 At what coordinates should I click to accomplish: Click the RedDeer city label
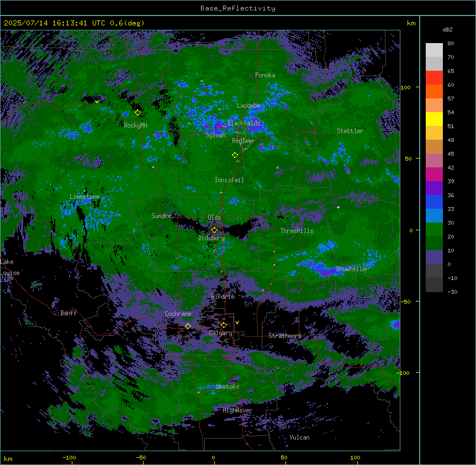(243, 141)
